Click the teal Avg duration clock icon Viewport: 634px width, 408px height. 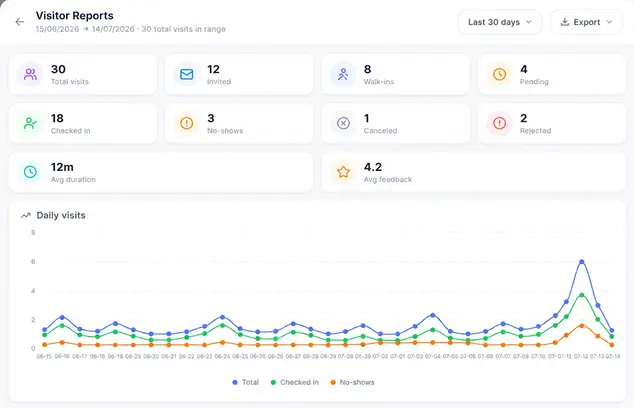[x=30, y=172]
